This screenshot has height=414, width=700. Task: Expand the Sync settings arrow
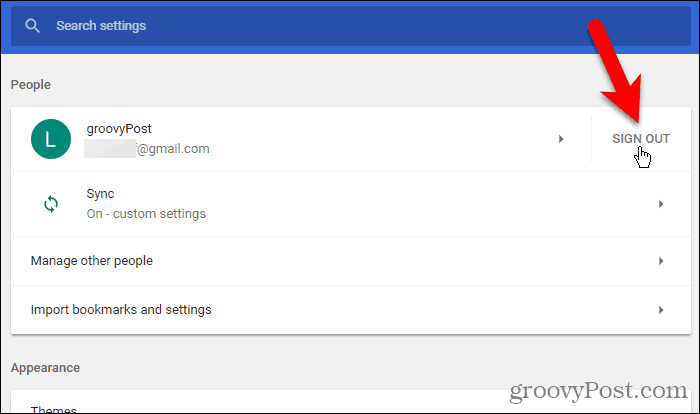pos(661,204)
